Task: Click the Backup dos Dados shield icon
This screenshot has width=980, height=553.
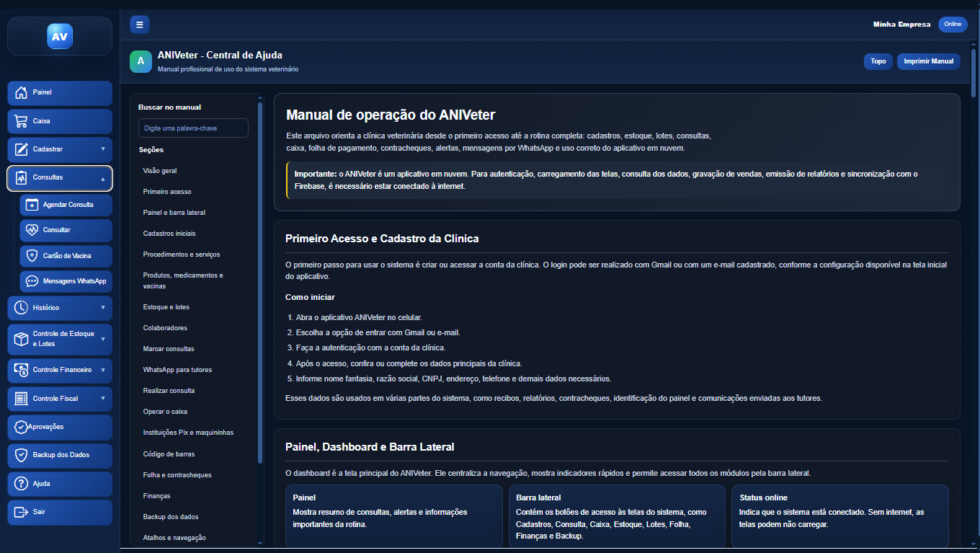Action: pos(21,455)
